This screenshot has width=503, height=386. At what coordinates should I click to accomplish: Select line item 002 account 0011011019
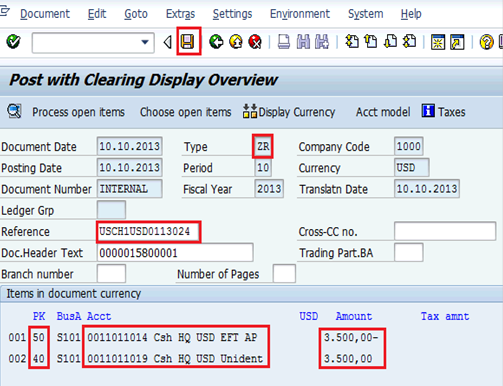175,359
